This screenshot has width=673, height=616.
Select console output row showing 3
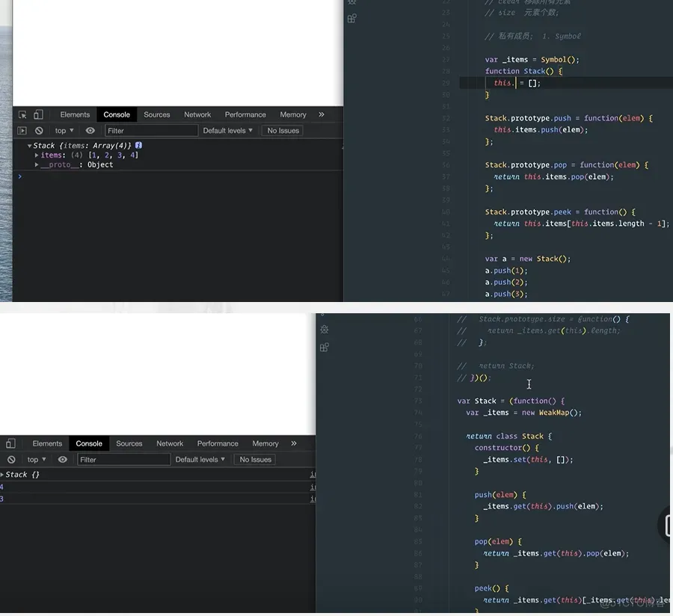158,499
